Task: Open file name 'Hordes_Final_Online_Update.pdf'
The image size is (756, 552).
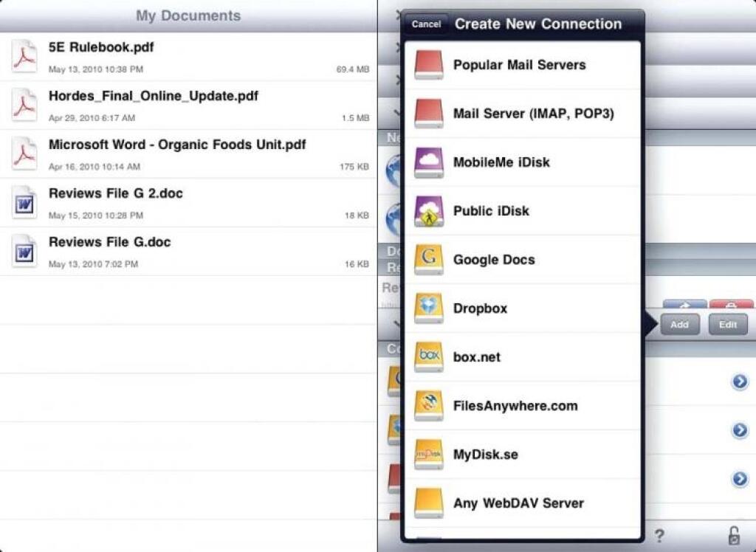Action: [x=154, y=96]
